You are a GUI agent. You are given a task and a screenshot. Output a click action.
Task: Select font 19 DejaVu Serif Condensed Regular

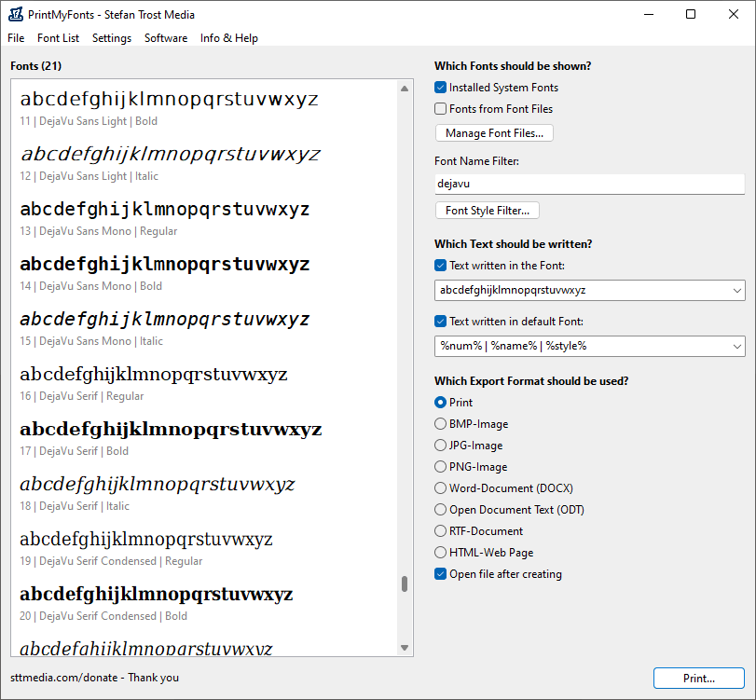[x=204, y=547]
